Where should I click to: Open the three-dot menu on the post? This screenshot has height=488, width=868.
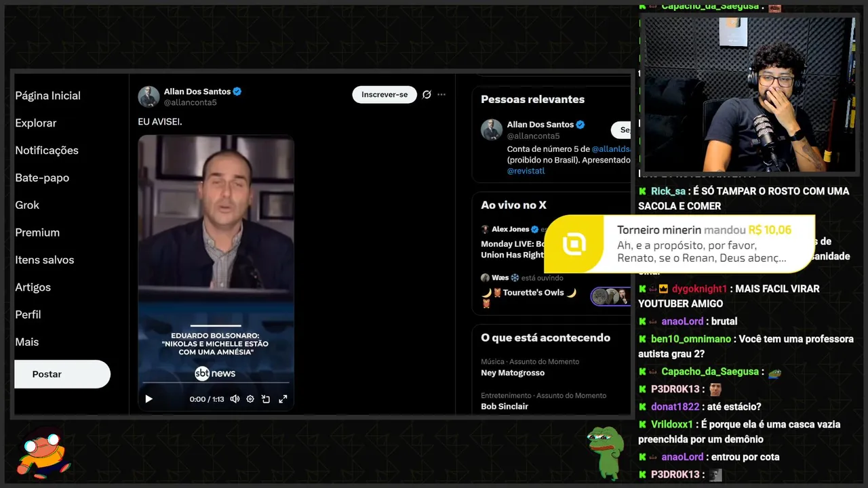click(x=441, y=95)
